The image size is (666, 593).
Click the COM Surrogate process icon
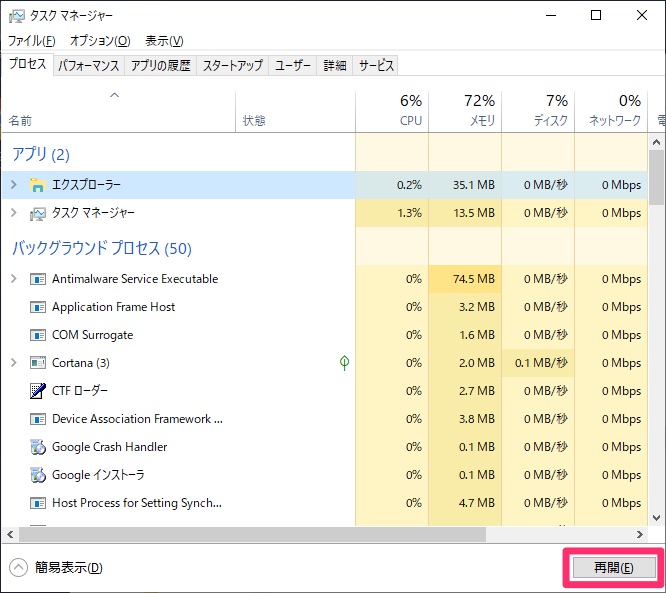(x=38, y=335)
